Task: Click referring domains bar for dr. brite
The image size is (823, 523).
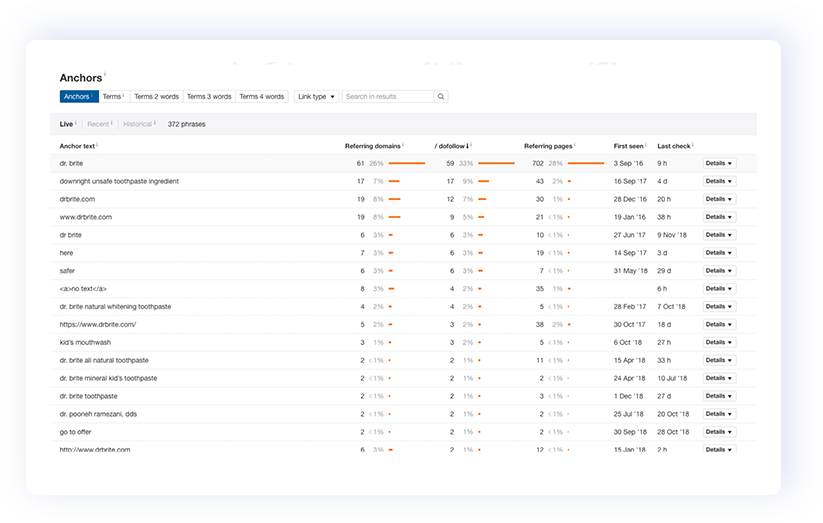Action: pos(407,163)
